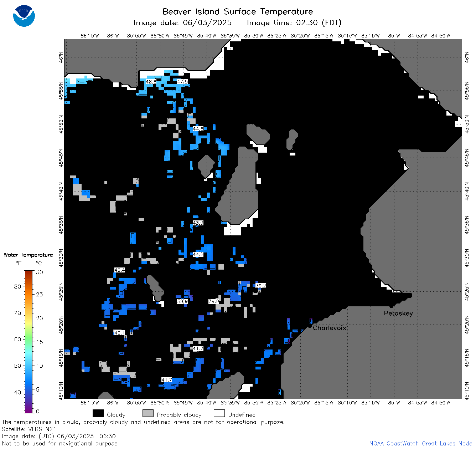Click the black dot marking Charlevoix
The width and height of the screenshot is (476, 449).
(x=310, y=326)
